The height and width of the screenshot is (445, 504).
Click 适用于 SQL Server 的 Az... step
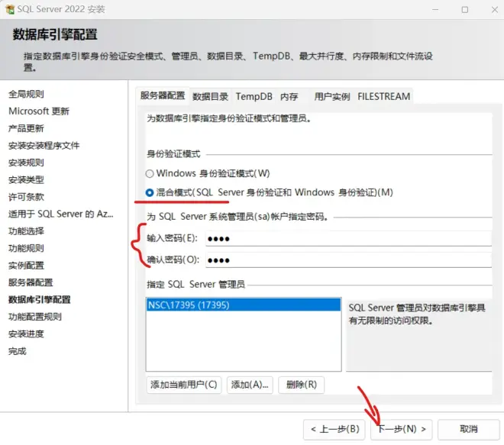[61, 214]
